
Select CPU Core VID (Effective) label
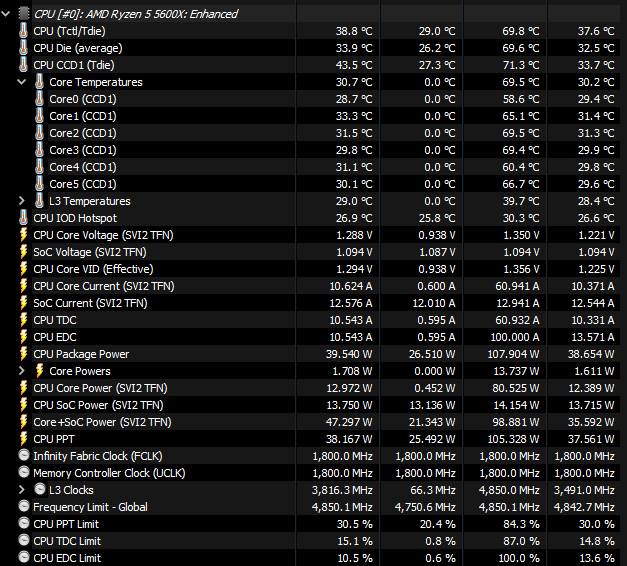pyautogui.click(x=93, y=269)
